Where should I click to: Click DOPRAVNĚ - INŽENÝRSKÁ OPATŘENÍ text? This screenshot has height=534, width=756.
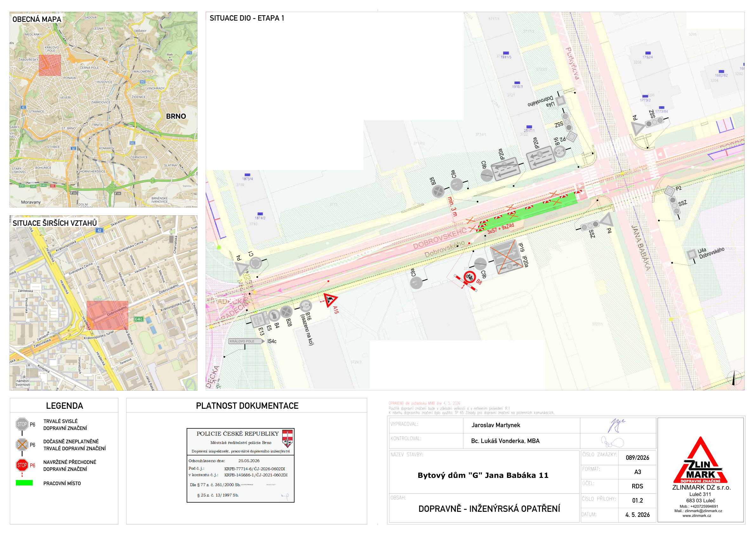(489, 509)
